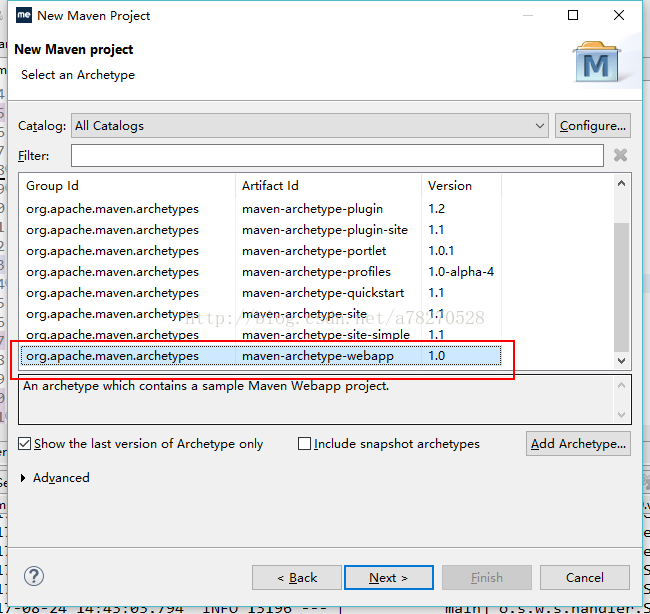This screenshot has width=650, height=614.
Task: Click the Configure... button
Action: click(x=593, y=126)
